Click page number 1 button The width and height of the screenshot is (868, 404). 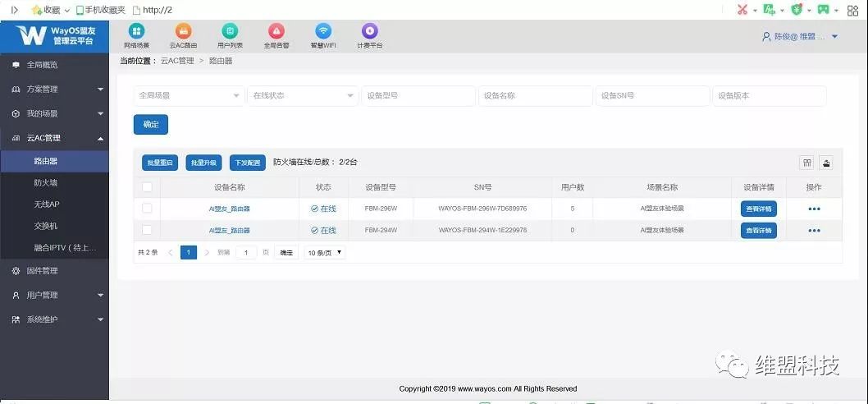pyautogui.click(x=189, y=253)
